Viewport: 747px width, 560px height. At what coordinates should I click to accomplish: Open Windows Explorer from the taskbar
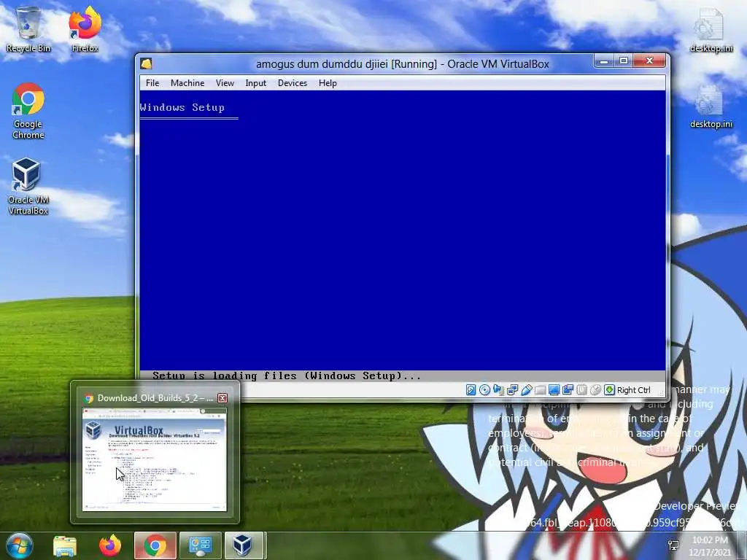pos(65,545)
